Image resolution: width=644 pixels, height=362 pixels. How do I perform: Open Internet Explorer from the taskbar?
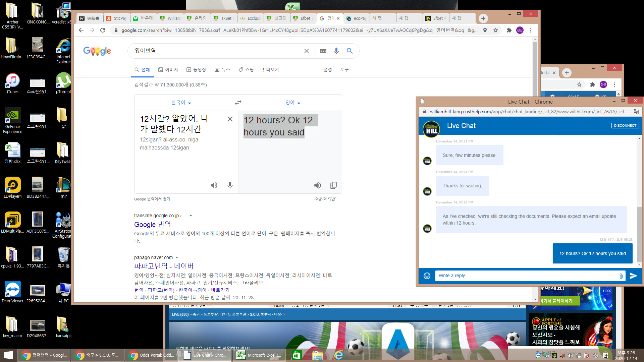point(338,355)
